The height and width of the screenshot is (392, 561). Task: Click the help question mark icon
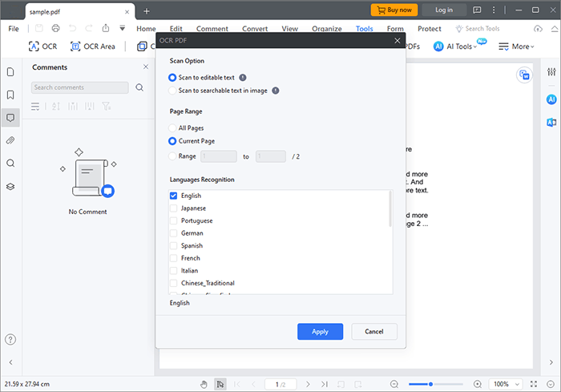click(x=10, y=339)
